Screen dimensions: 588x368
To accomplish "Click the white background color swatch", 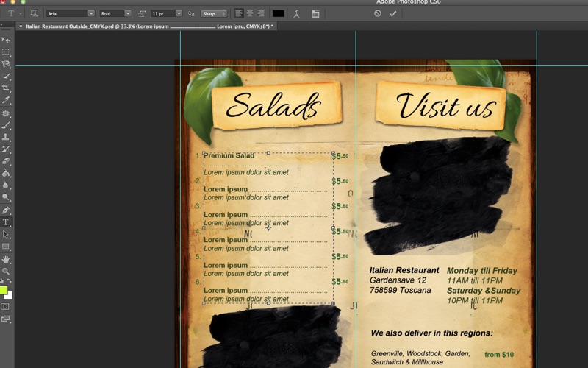I will (x=10, y=296).
